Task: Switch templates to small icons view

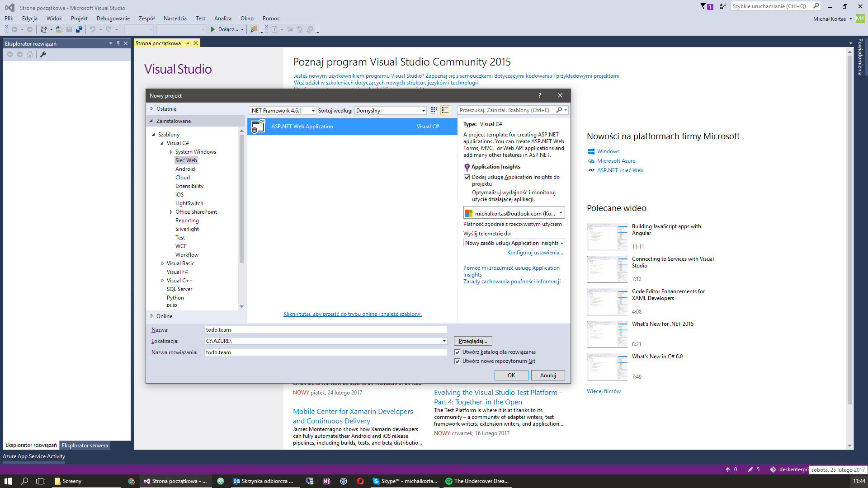Action: tap(434, 110)
